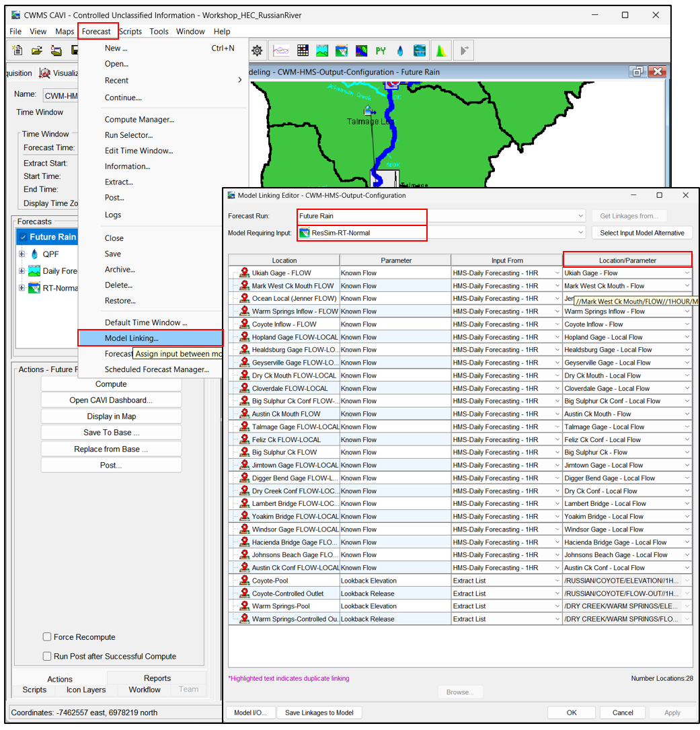Toggle the Future Rain forecast checkbox
Image resolution: width=700 pixels, height=730 pixels.
(23, 237)
